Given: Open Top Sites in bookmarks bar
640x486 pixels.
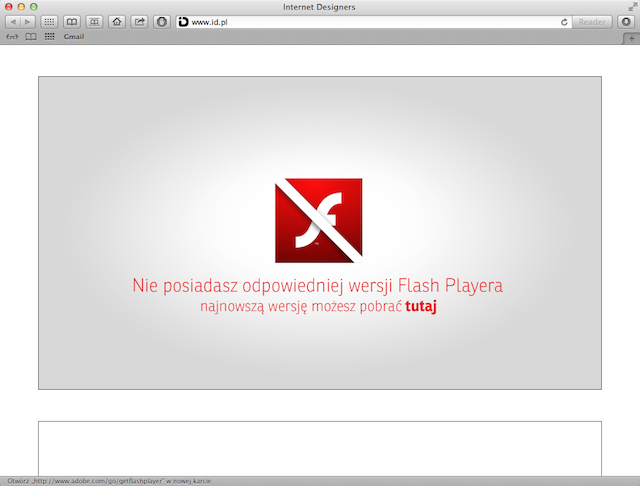Looking at the screenshot, I should pos(49,37).
